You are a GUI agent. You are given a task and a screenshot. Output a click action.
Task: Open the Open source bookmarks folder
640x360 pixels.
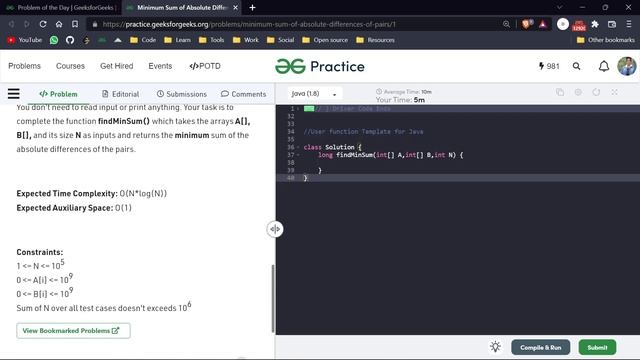click(325, 40)
